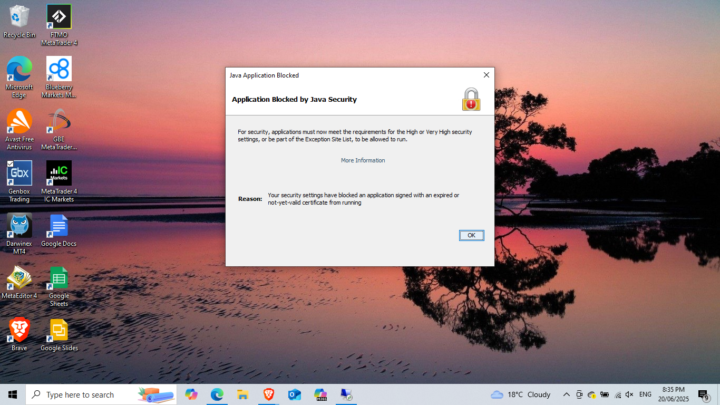Screen dimensions: 720x405
Task: Click OK in the Java Application Blocked dialog
Action: tap(471, 235)
